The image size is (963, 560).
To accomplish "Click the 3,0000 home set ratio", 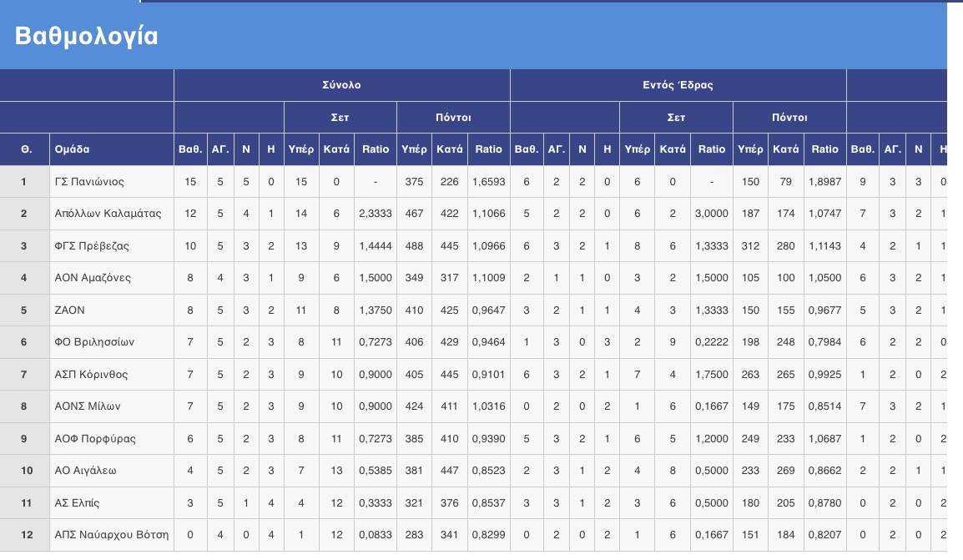I will 712,214.
